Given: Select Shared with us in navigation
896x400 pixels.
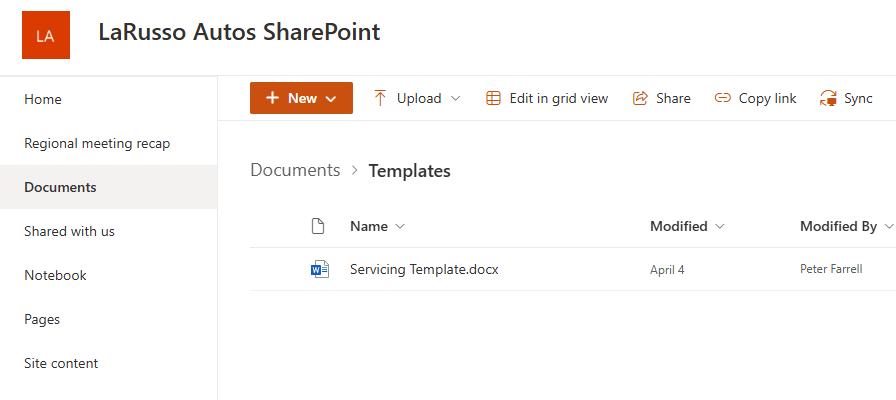Looking at the screenshot, I should pos(69,231).
